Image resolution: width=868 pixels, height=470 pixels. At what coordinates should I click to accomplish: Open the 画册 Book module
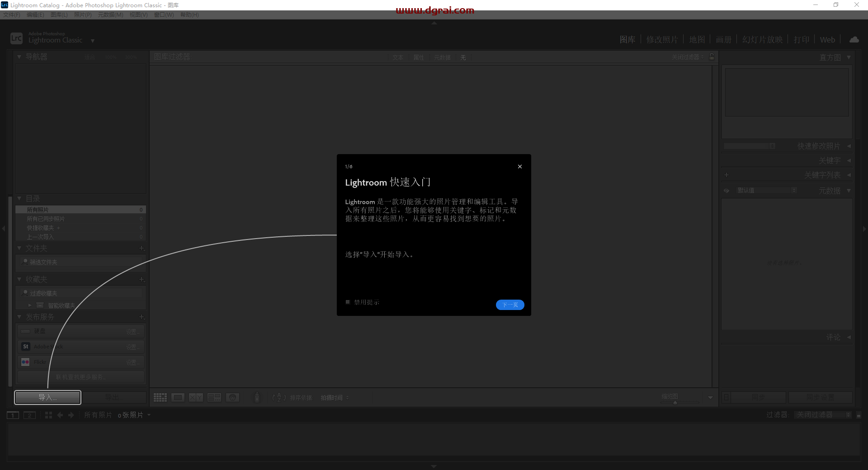723,40
